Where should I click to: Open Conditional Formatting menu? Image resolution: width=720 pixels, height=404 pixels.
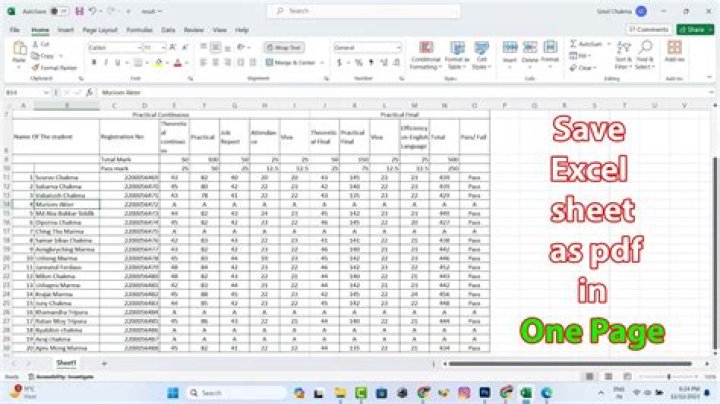click(426, 56)
